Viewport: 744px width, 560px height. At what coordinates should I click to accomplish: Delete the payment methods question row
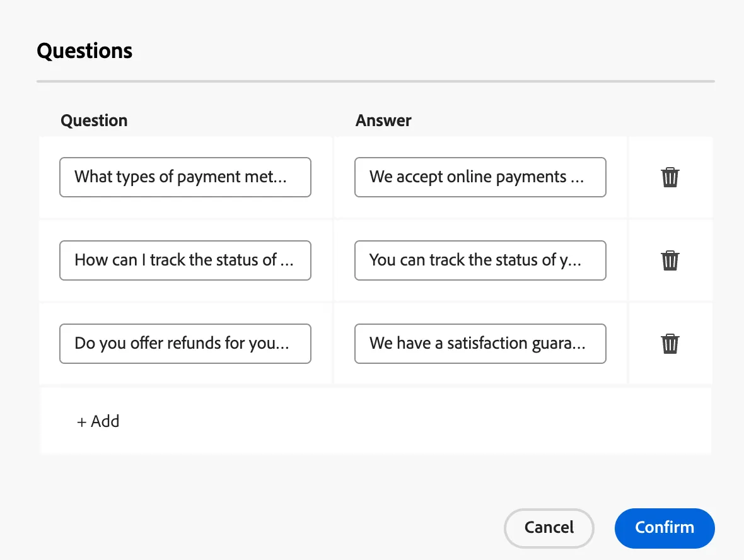click(x=670, y=177)
